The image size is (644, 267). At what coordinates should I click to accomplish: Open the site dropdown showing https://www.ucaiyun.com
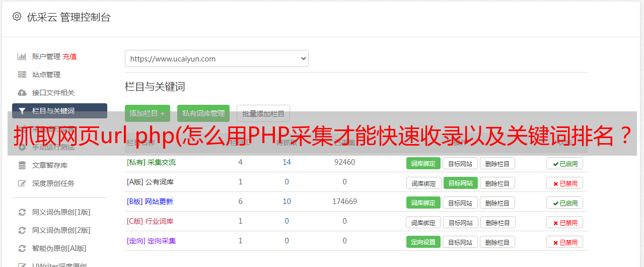[x=217, y=58]
